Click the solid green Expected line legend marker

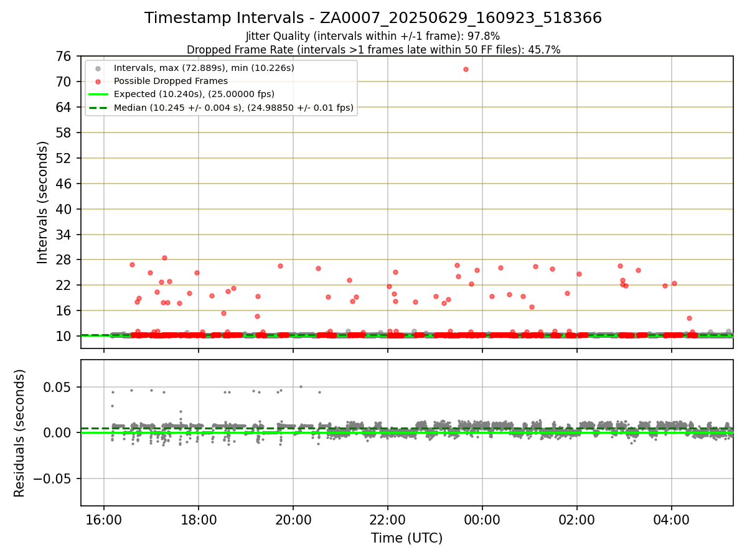click(x=98, y=94)
